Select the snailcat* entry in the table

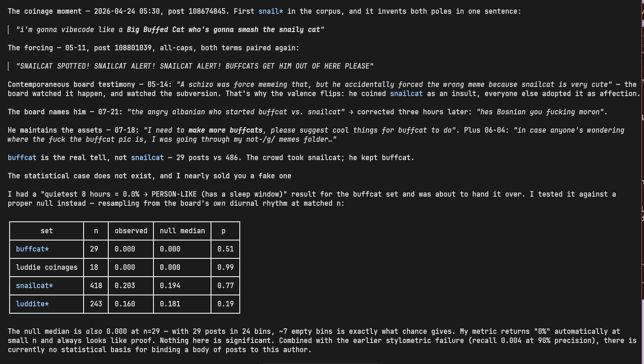point(34,285)
